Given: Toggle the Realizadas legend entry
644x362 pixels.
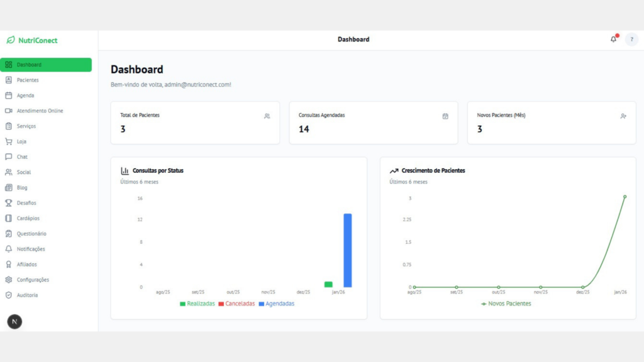Looking at the screenshot, I should (x=197, y=304).
